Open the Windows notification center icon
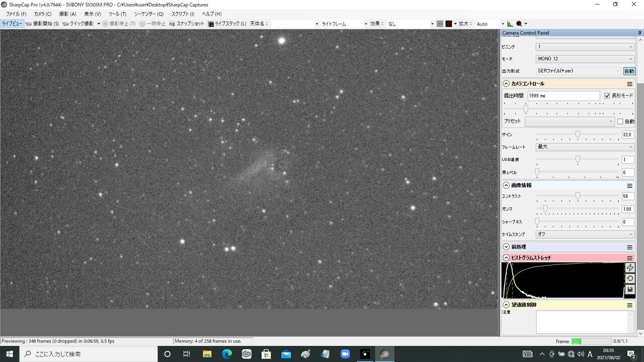644x362 pixels. pos(631,354)
